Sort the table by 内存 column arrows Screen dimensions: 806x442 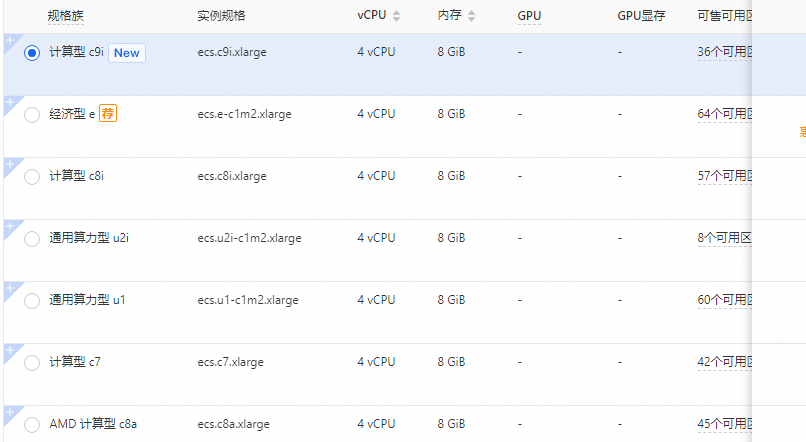coord(471,16)
